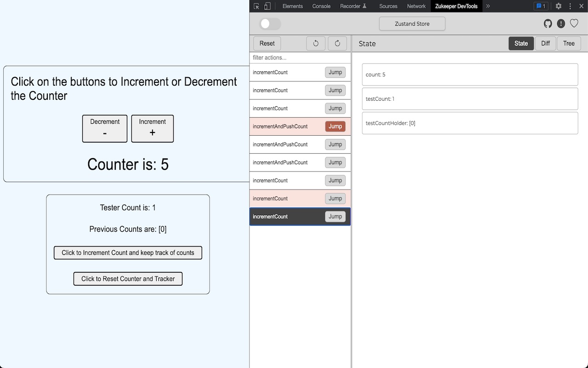The height and width of the screenshot is (368, 588).
Task: Click the clockwise next-state arrow icon
Action: pyautogui.click(x=337, y=43)
